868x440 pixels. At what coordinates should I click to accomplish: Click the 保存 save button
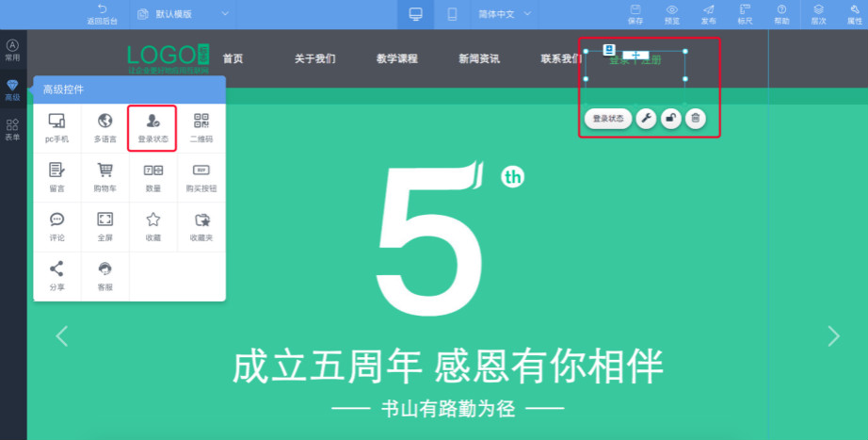click(x=635, y=13)
